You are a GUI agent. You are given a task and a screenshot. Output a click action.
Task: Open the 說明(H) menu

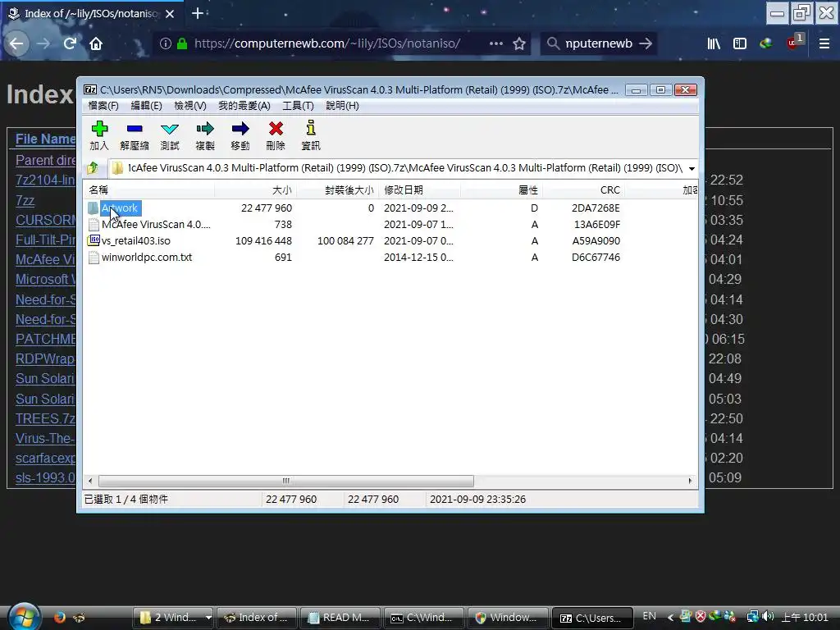(342, 106)
